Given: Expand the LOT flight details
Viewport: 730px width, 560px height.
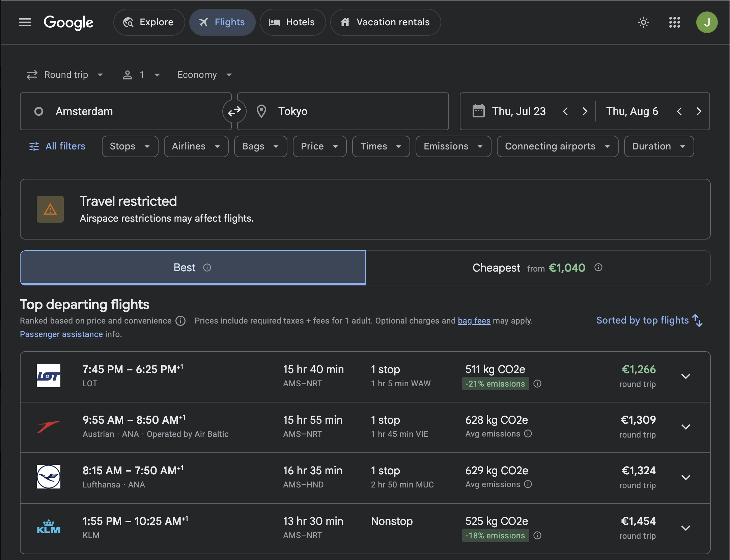Looking at the screenshot, I should point(686,376).
